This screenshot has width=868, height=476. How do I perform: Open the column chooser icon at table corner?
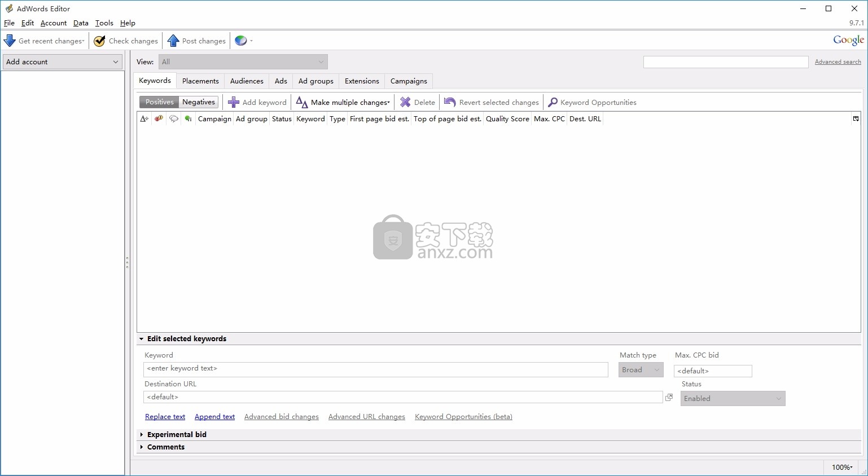click(x=856, y=118)
